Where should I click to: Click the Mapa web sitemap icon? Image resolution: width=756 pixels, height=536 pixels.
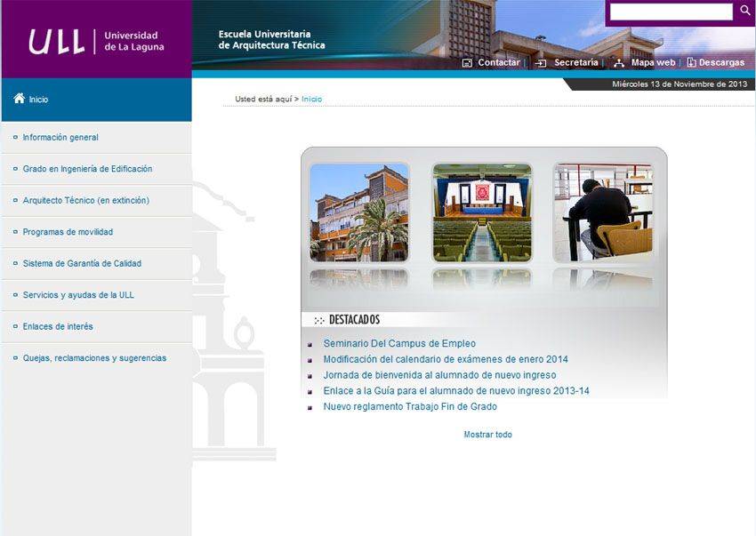click(619, 63)
